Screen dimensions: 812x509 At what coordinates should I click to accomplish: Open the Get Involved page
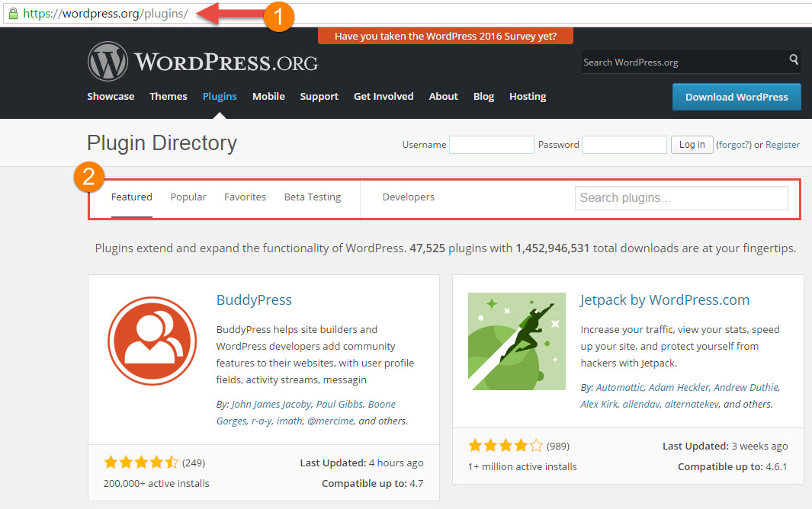384,96
